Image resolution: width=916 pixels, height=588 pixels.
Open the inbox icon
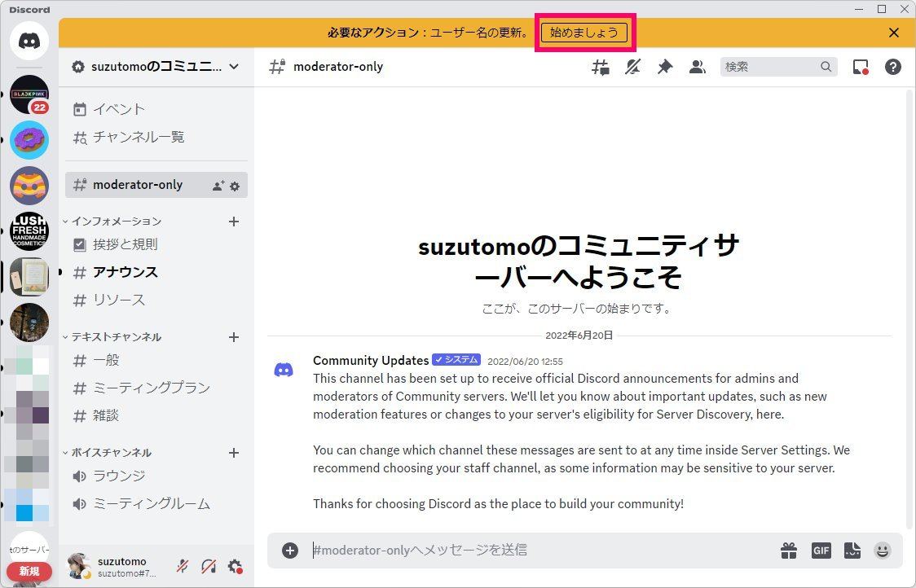(861, 67)
